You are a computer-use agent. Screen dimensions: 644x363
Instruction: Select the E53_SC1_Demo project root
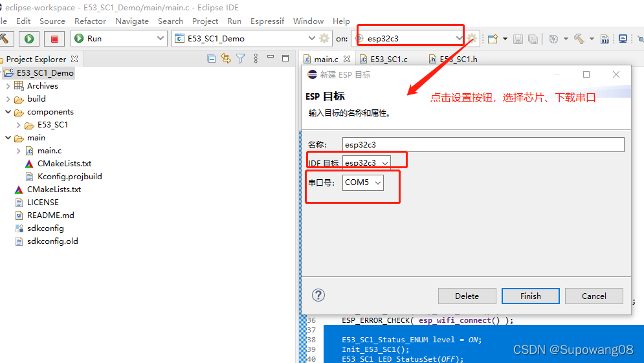click(45, 72)
